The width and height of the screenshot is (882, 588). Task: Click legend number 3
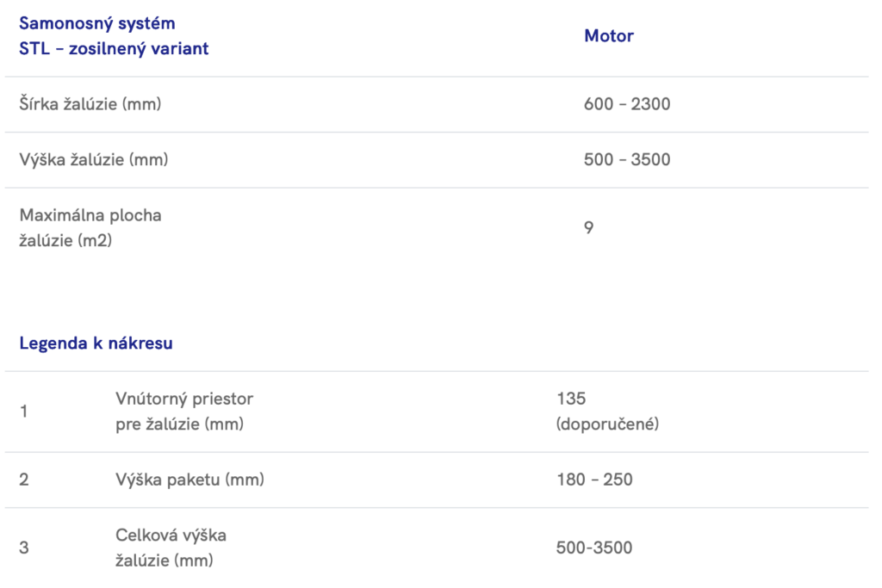tap(24, 548)
